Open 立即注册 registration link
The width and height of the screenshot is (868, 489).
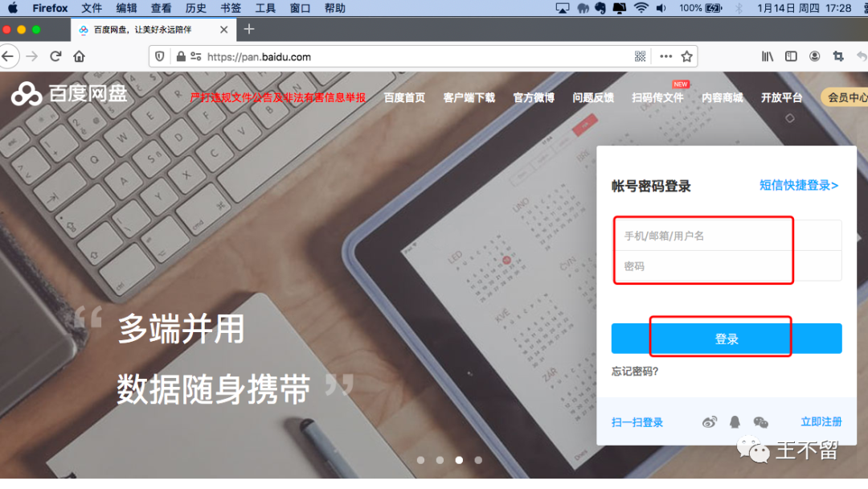[821, 422]
